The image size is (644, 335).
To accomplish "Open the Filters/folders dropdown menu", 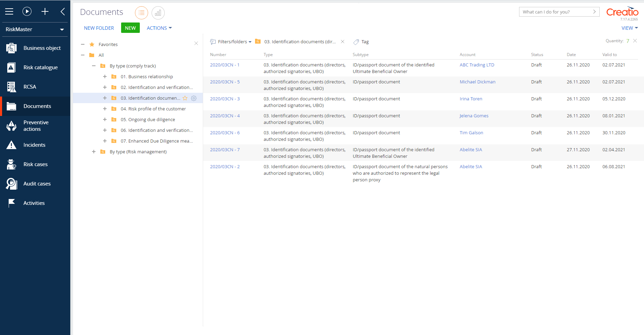I will pyautogui.click(x=232, y=42).
